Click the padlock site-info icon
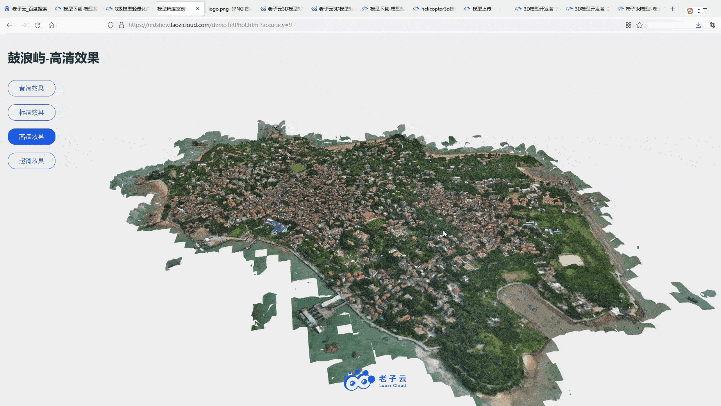Image resolution: width=721 pixels, height=406 pixels. 121,25
